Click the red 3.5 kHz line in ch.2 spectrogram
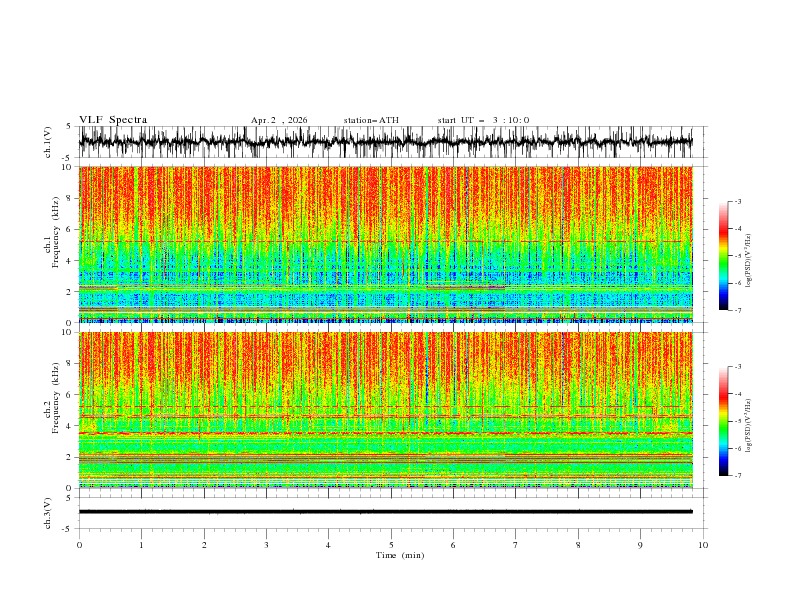The height and width of the screenshot is (612, 792). coord(386,433)
